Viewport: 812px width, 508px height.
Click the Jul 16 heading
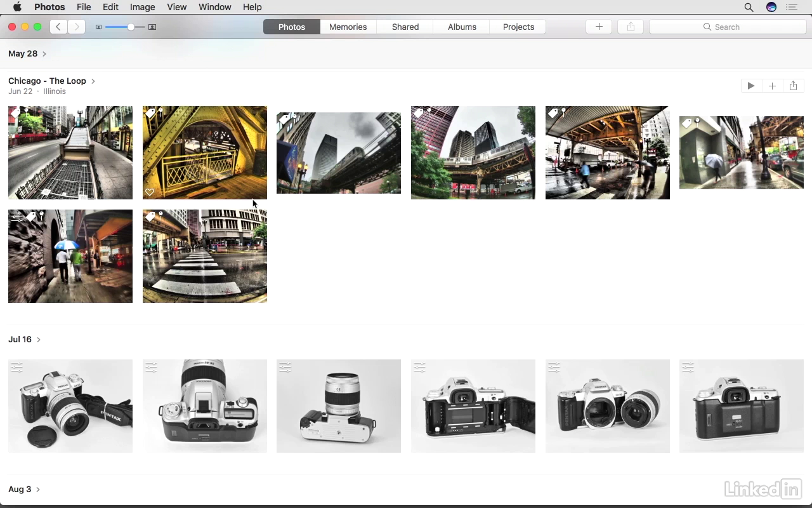point(20,340)
